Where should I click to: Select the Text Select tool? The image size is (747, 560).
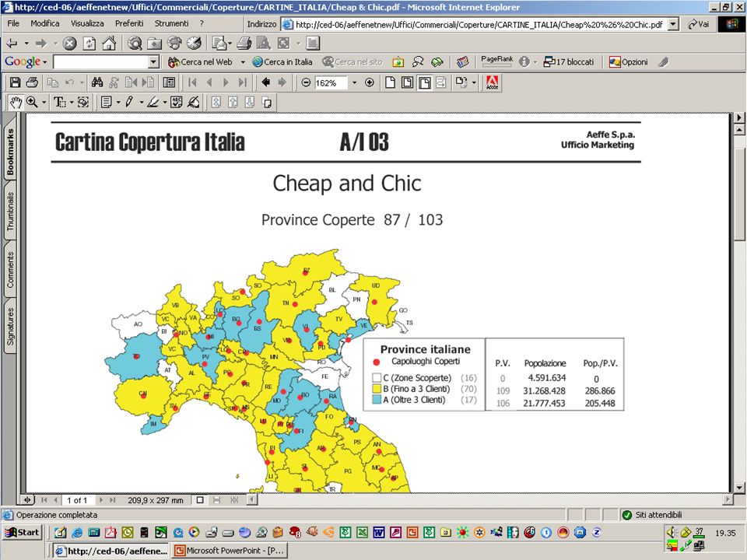(60, 102)
